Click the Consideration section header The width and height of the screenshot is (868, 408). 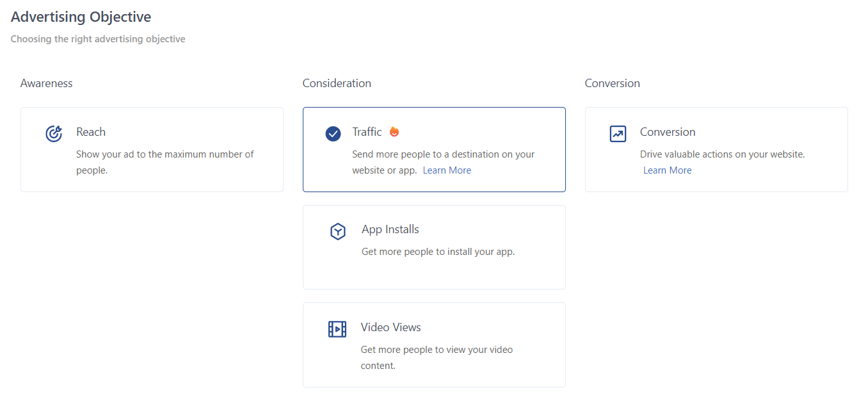pyautogui.click(x=337, y=83)
